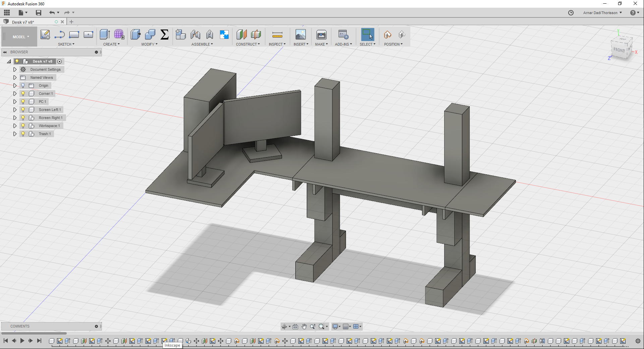
Task: Expand the Document Settings node
Action: 15,69
